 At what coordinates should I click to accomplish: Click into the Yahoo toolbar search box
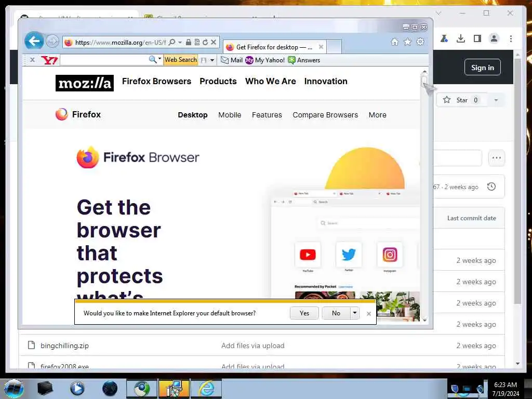[103, 60]
